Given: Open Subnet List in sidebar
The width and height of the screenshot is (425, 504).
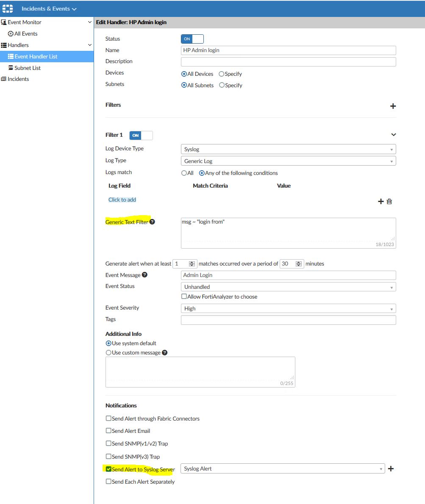Looking at the screenshot, I should click(27, 68).
